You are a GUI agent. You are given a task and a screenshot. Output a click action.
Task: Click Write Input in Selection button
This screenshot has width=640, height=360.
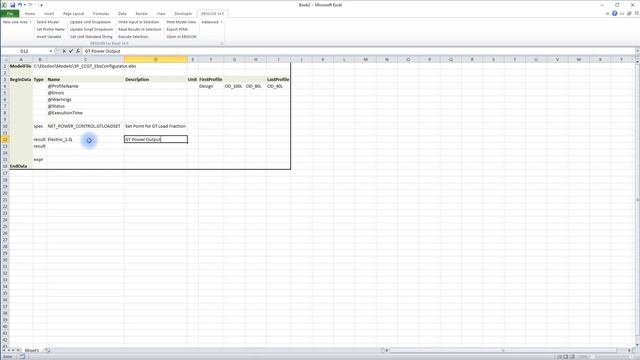click(x=138, y=22)
